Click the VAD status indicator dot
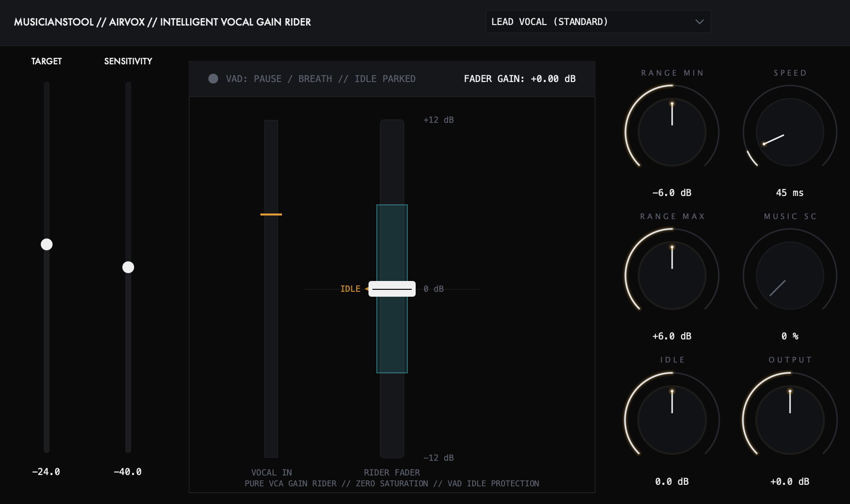The width and height of the screenshot is (850, 504). pyautogui.click(x=213, y=79)
